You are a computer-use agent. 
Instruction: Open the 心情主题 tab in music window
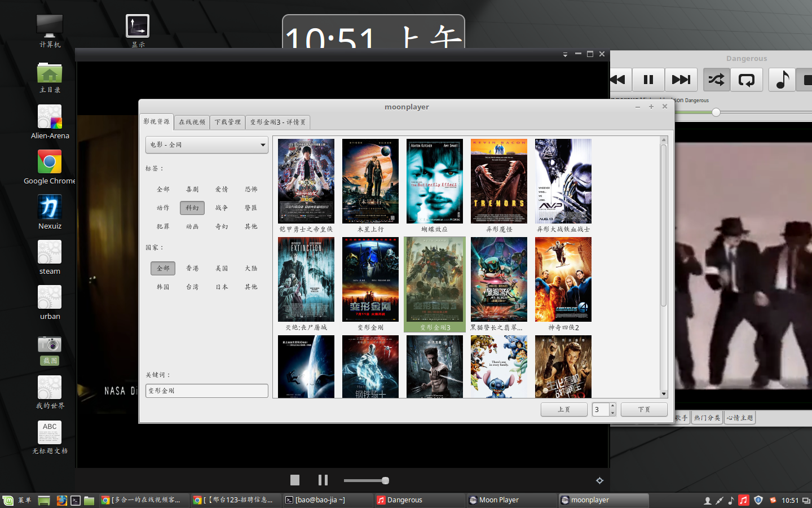[740, 418]
